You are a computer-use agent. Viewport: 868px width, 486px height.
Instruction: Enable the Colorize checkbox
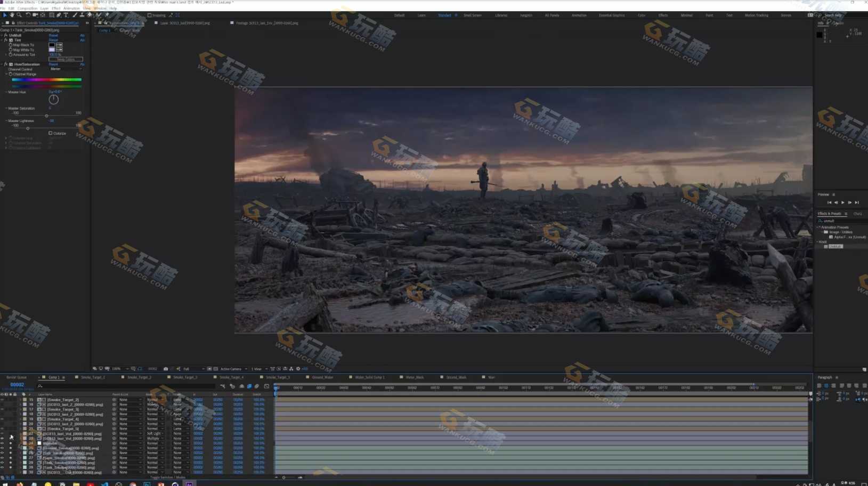(x=51, y=133)
